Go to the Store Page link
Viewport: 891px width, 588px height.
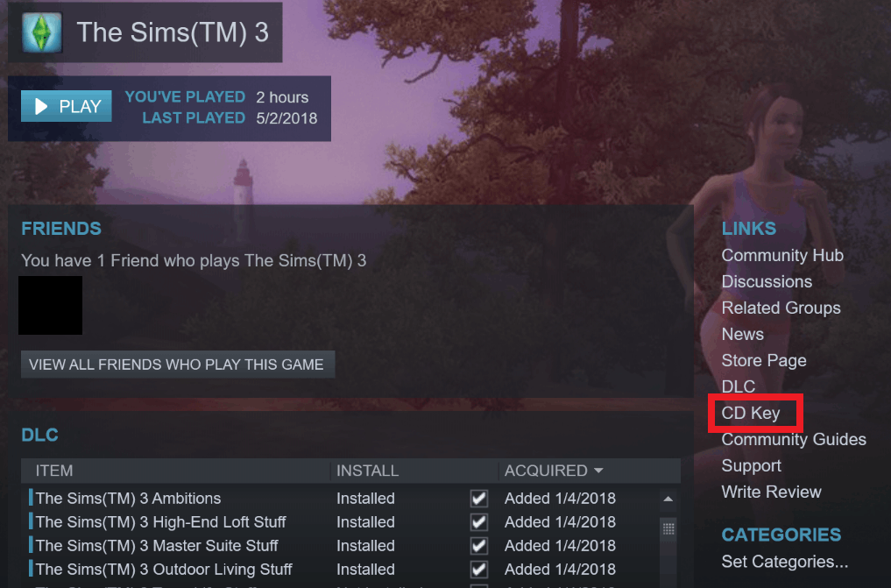tap(764, 361)
